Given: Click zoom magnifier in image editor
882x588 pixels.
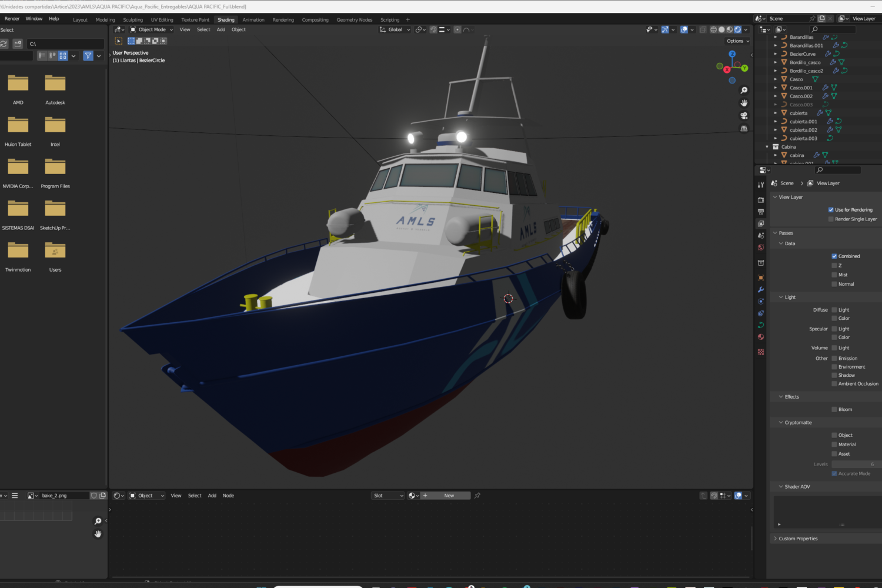Looking at the screenshot, I should (98, 522).
